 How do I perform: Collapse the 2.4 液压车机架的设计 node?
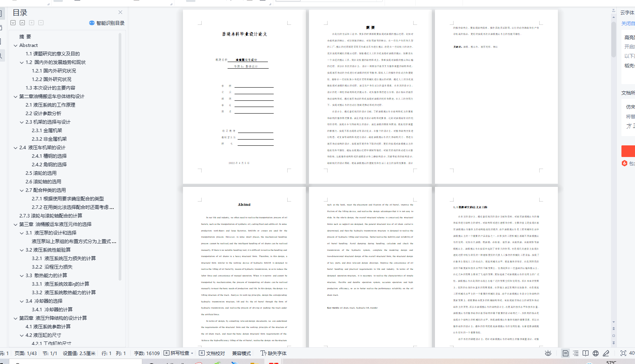16,148
